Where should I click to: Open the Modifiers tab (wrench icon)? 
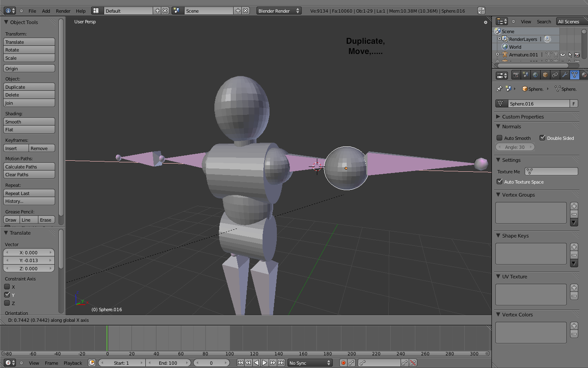[565, 75]
